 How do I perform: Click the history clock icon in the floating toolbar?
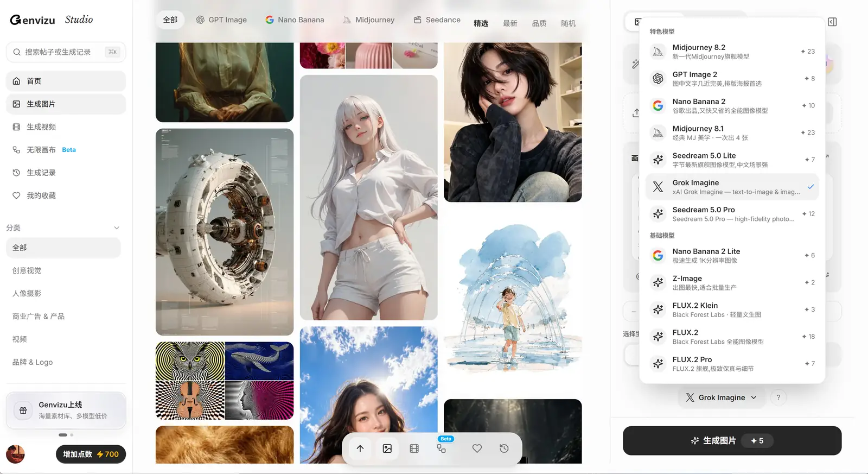pyautogui.click(x=504, y=448)
